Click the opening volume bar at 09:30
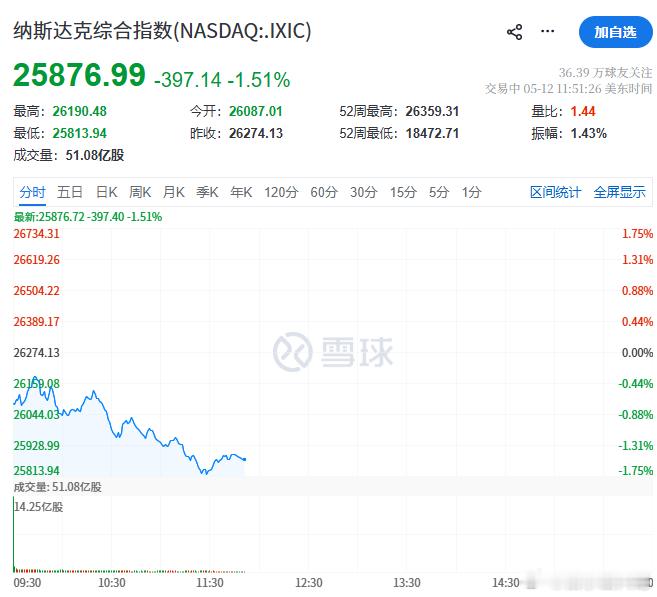Screen dimensions: 657x597 pos(14,535)
